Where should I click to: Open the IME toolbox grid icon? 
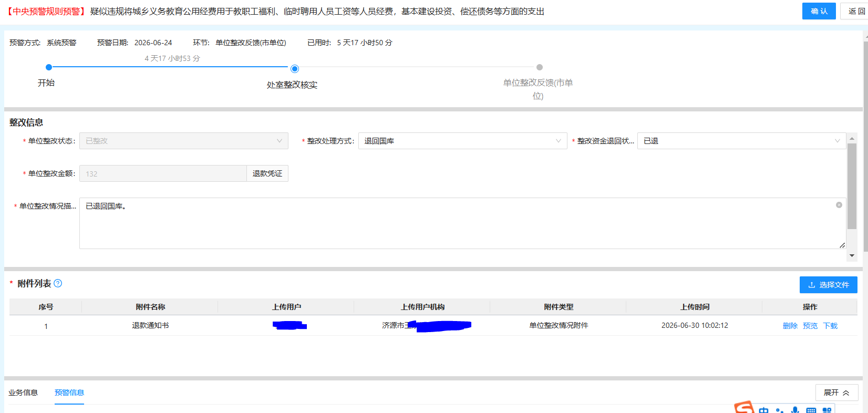(826, 410)
